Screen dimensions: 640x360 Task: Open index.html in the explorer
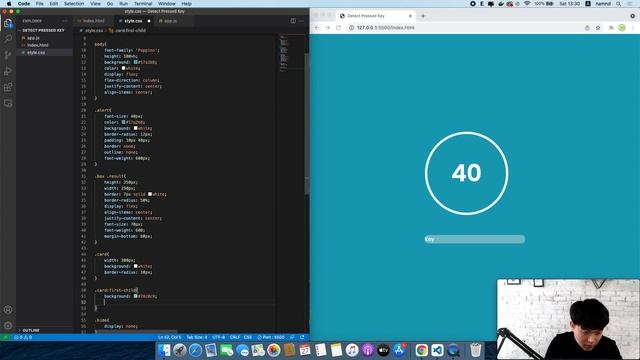[38, 45]
